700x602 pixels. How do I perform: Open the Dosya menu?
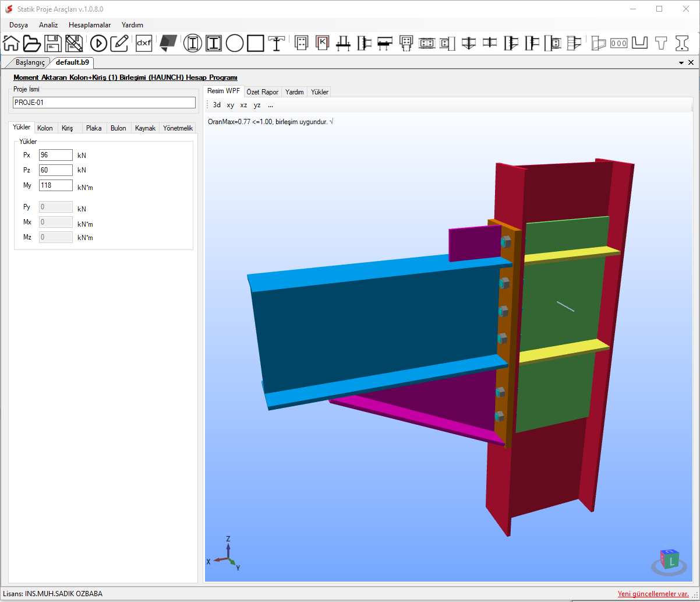pos(19,25)
